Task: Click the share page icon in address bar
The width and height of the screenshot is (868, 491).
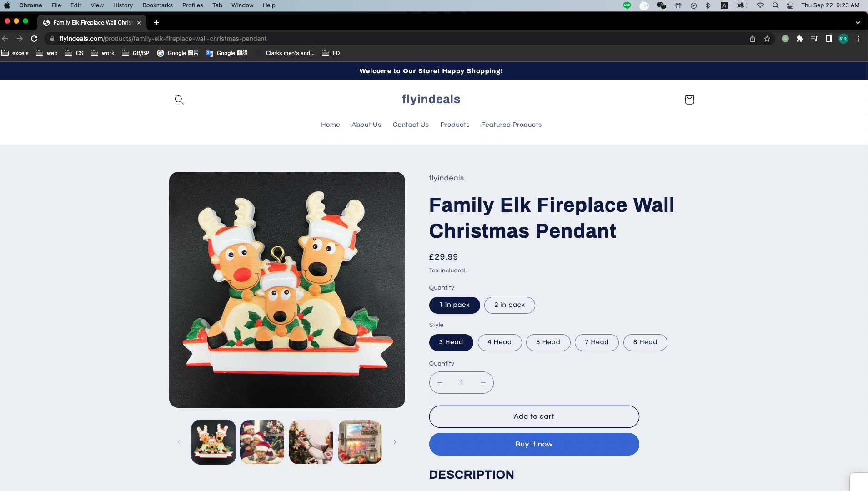Action: click(x=753, y=39)
